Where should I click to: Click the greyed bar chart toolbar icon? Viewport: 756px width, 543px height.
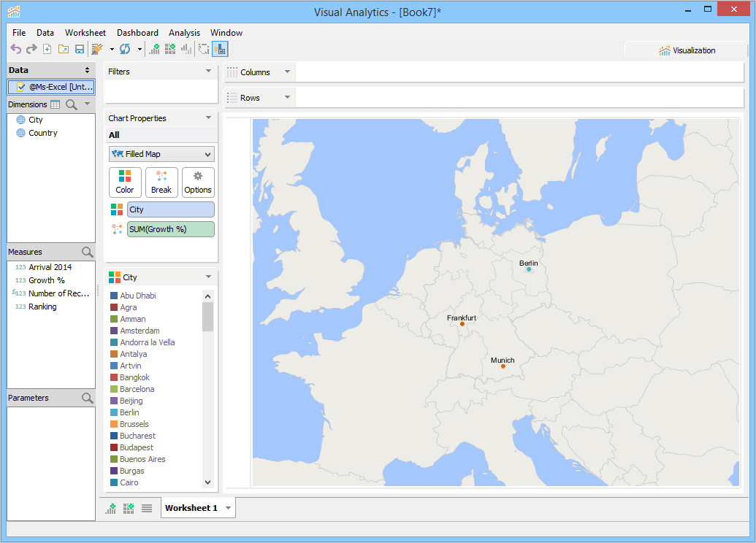tap(186, 49)
